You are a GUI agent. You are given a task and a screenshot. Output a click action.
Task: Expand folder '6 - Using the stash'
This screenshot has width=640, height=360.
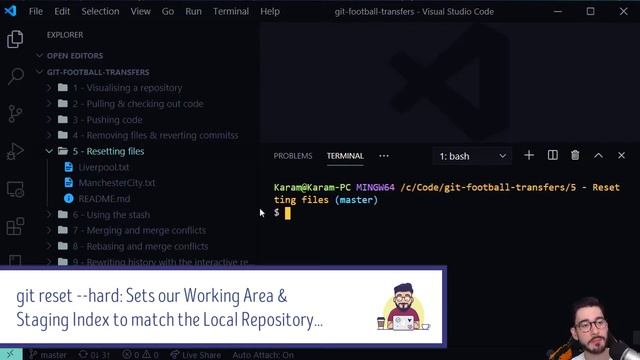[x=111, y=215]
